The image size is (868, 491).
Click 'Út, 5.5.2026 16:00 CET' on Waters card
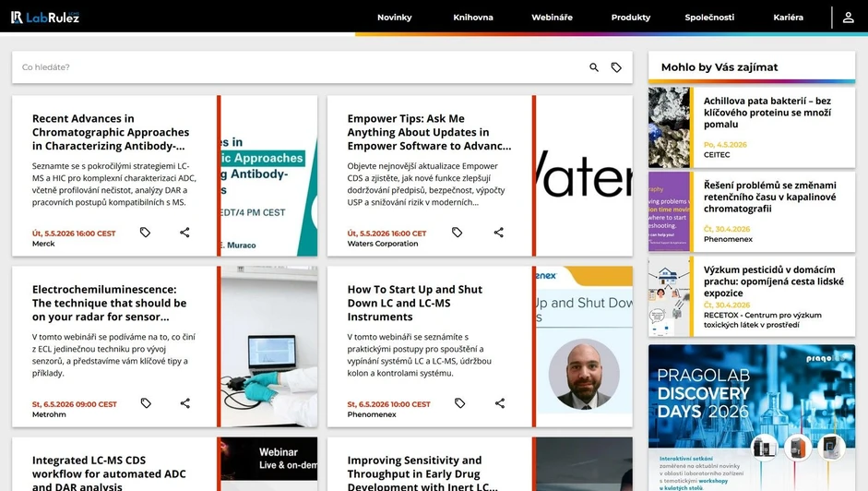pyautogui.click(x=386, y=234)
